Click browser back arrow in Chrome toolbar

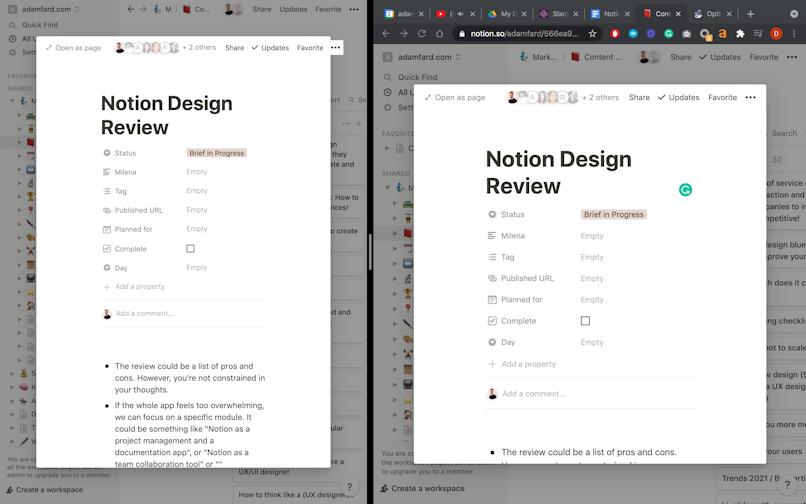click(x=386, y=34)
